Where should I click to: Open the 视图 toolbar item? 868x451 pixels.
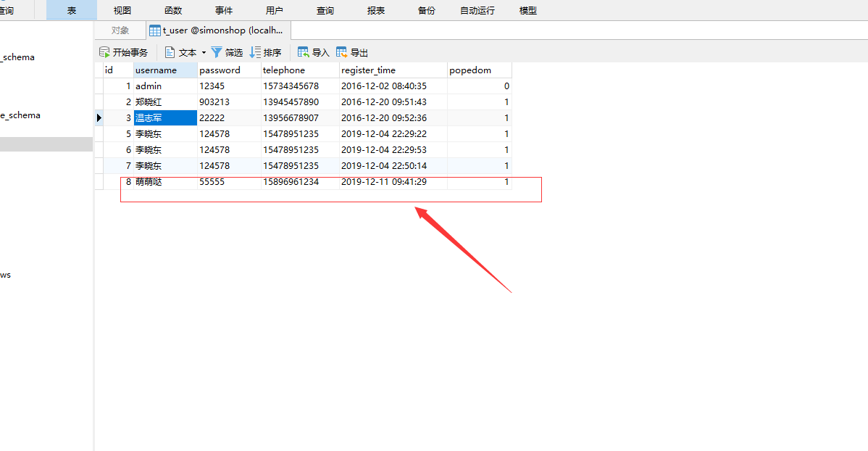(x=122, y=10)
